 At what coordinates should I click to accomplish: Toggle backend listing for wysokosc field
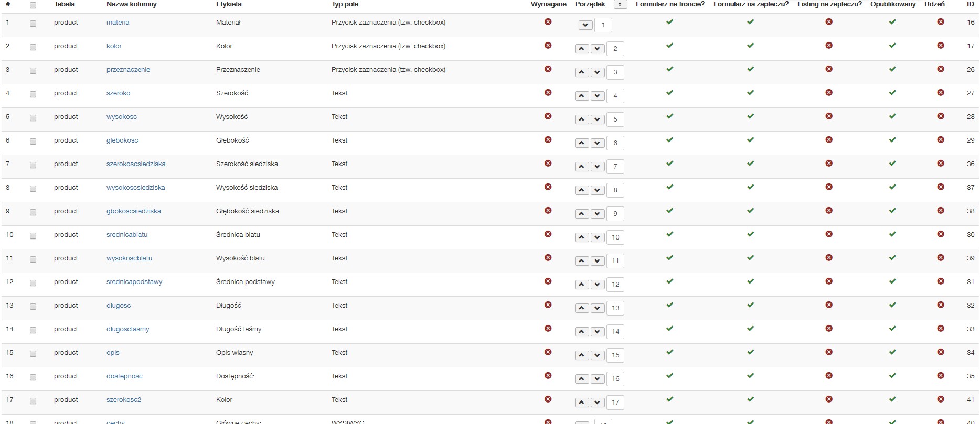coord(829,116)
